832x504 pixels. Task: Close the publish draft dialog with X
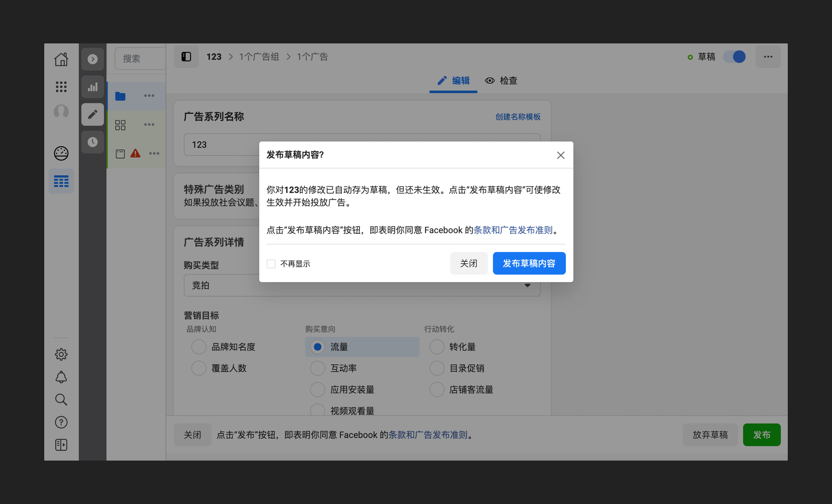pyautogui.click(x=560, y=155)
